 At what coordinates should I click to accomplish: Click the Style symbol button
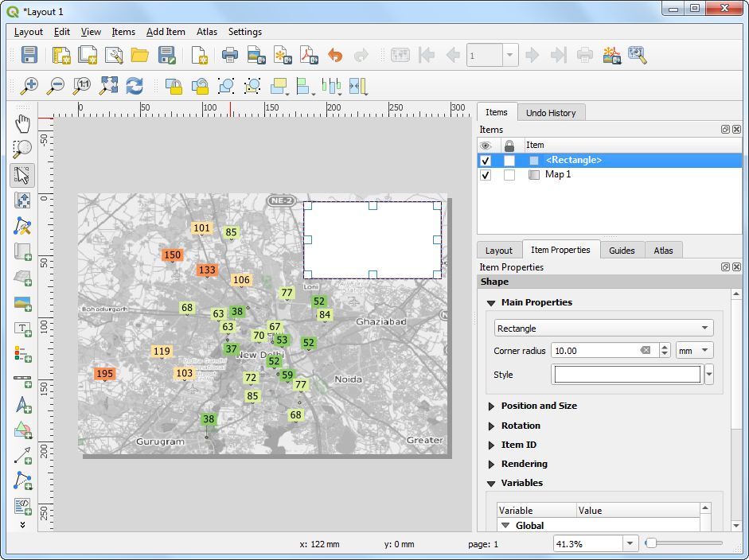tap(627, 375)
